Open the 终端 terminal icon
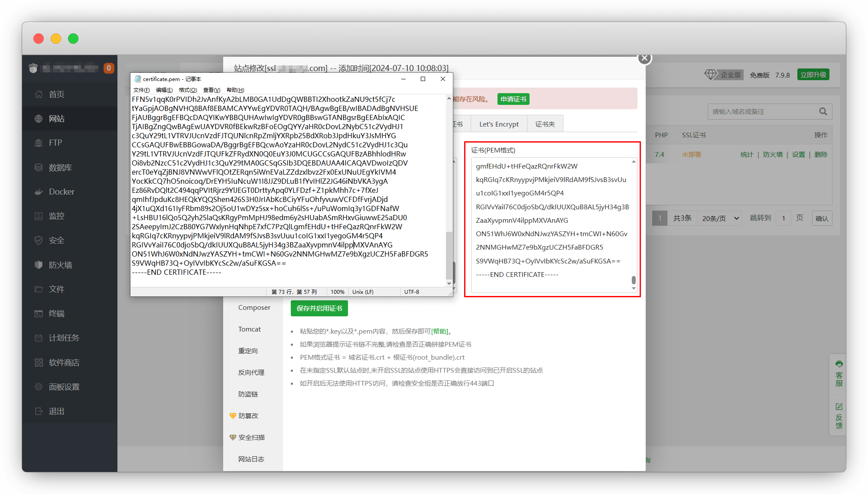868x494 pixels. pyautogui.click(x=39, y=313)
